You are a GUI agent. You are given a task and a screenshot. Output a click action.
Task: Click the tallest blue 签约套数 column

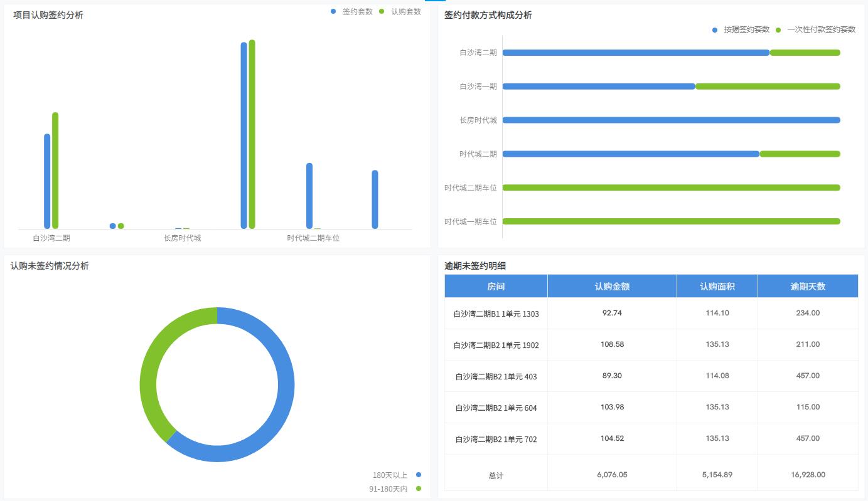[x=244, y=135]
